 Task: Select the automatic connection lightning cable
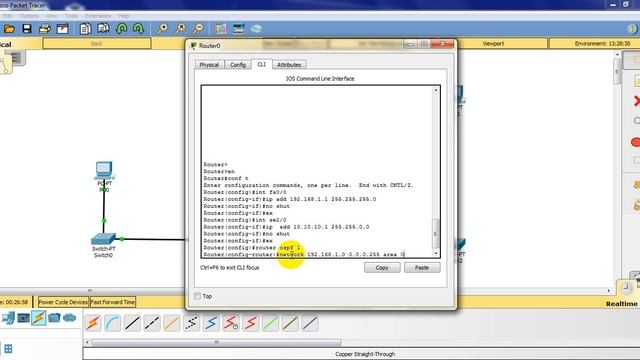pos(93,323)
